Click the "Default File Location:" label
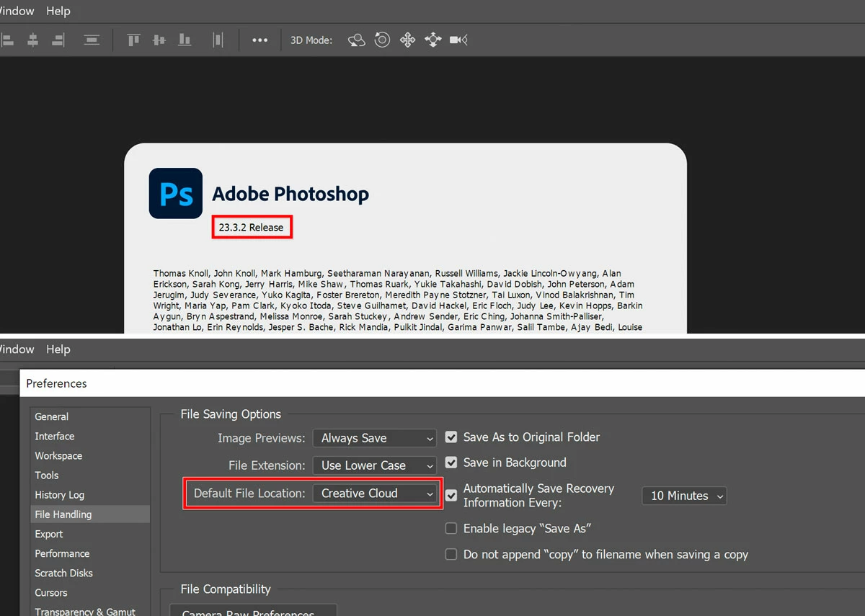 coord(250,494)
